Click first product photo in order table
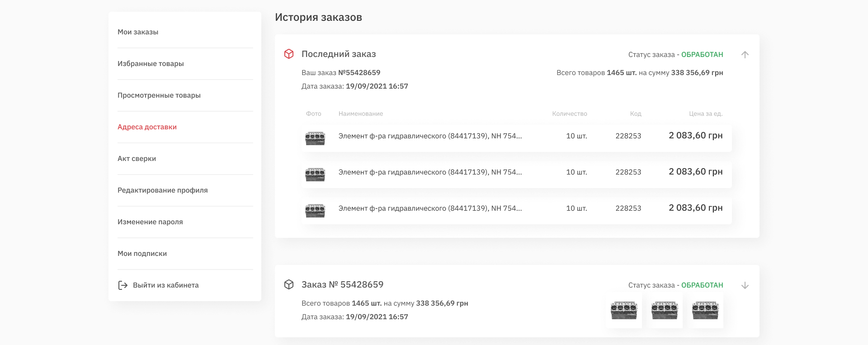This screenshot has width=868, height=345. coord(315,137)
